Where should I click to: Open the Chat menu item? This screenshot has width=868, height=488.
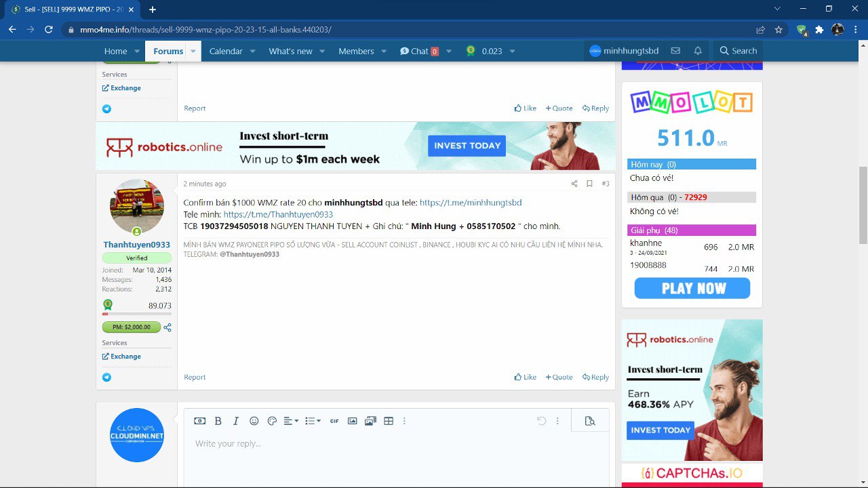(419, 51)
